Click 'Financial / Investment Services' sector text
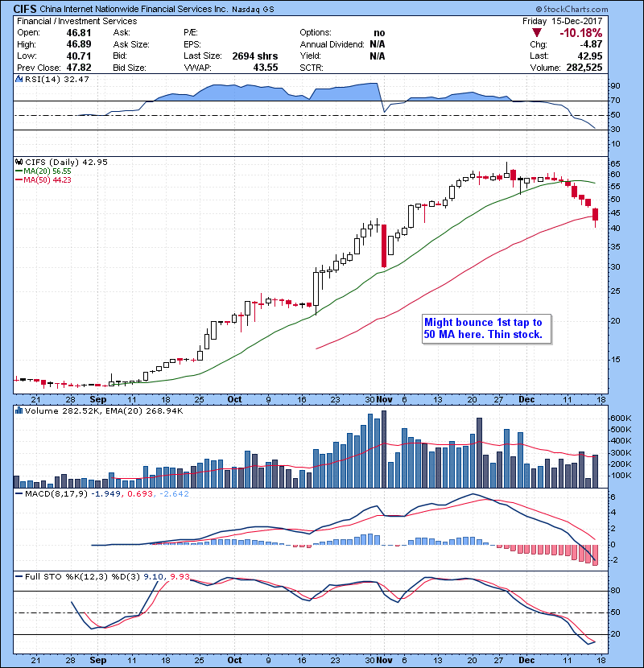The height and width of the screenshot is (668, 644). [77, 21]
